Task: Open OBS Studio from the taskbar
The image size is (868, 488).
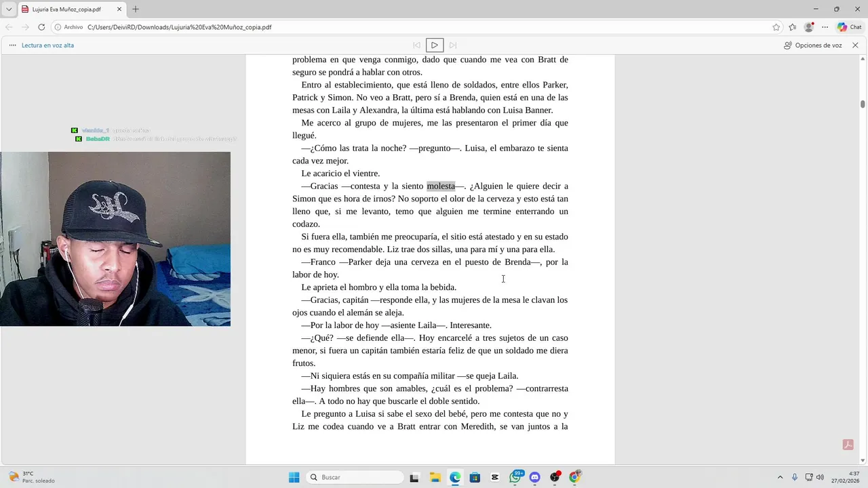Action: (555, 477)
